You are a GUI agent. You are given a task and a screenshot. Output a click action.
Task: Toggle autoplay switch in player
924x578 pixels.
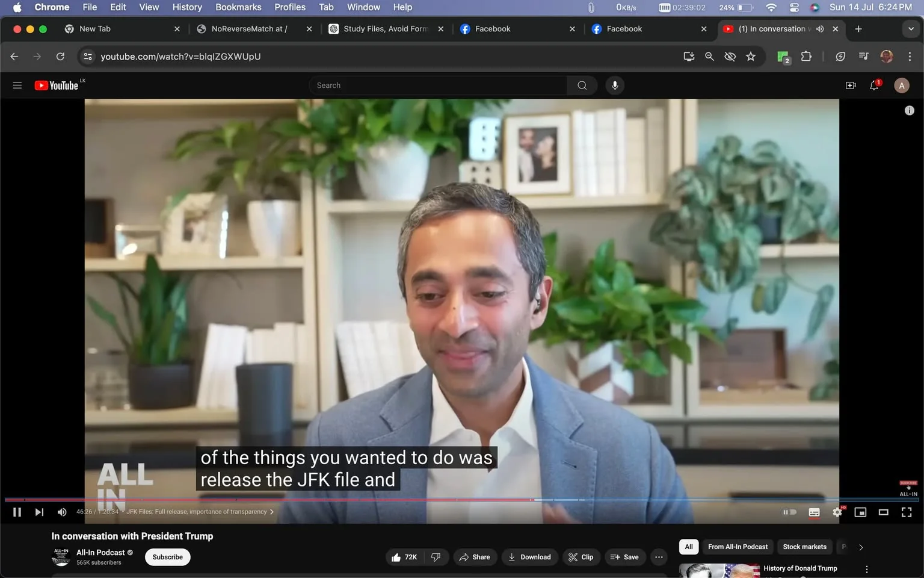[x=789, y=512]
